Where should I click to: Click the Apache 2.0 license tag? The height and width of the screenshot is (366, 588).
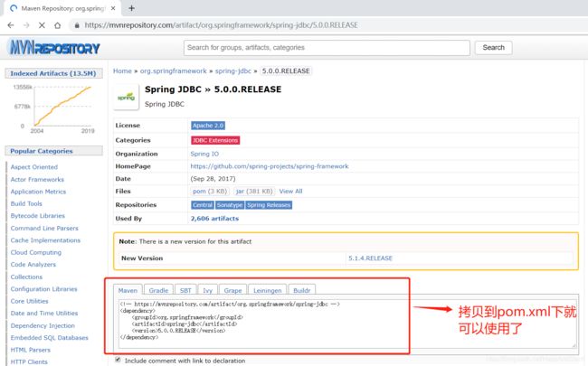208,126
